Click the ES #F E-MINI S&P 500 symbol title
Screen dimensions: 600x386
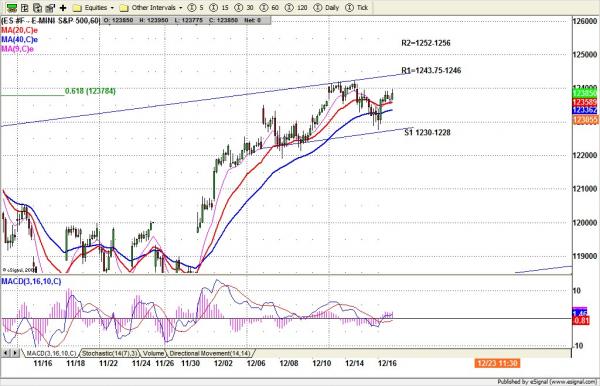pos(50,20)
